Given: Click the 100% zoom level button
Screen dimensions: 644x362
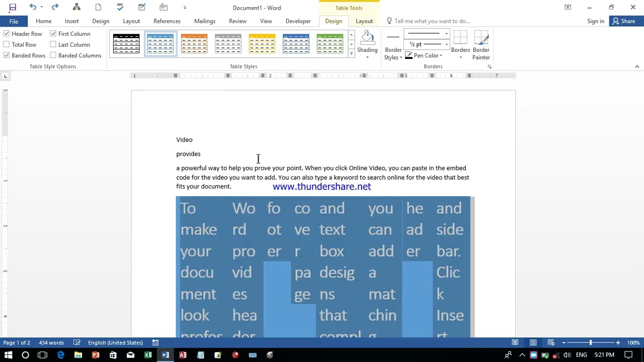Looking at the screenshot, I should (633, 342).
